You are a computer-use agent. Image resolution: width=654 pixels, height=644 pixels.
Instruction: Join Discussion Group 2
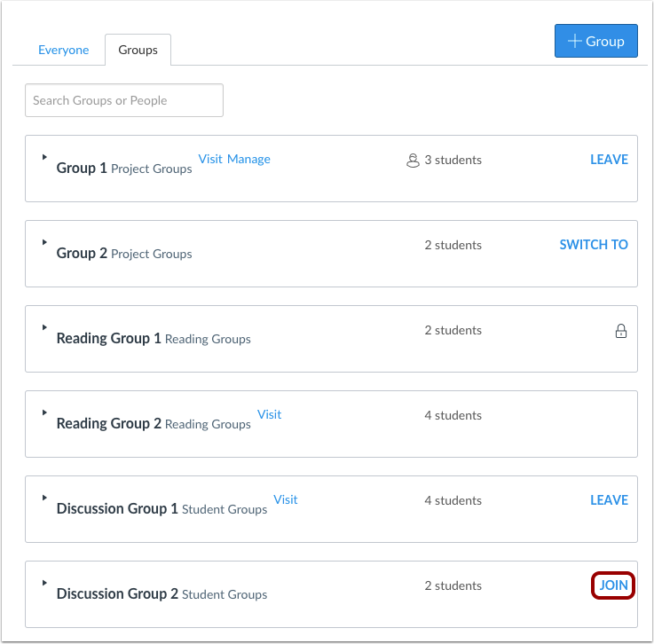[613, 585]
